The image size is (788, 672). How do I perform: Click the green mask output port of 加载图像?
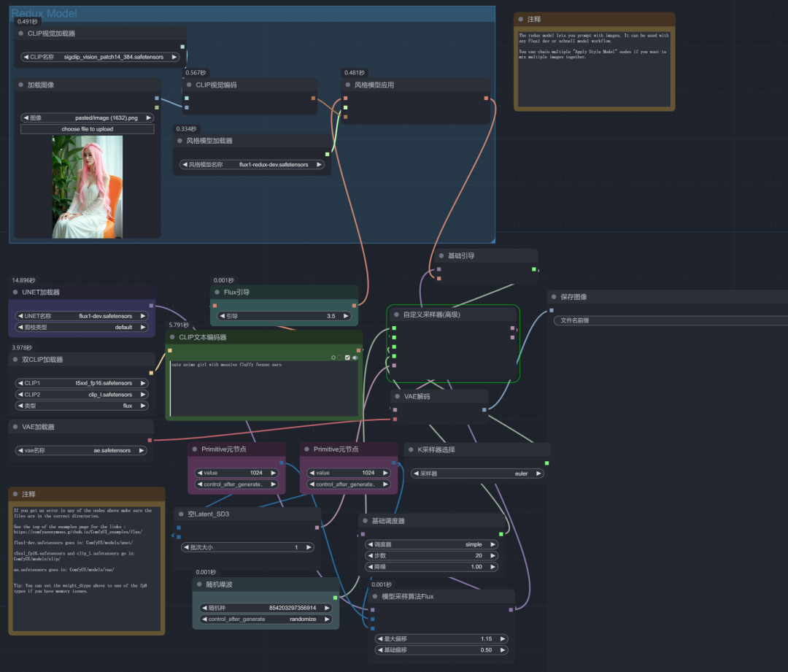157,107
